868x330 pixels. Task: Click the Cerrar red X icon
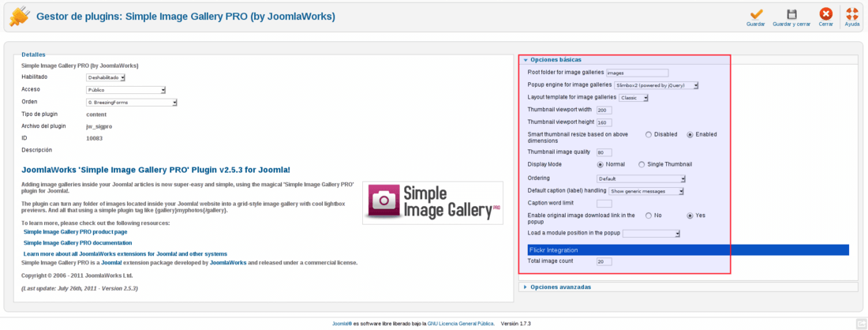[826, 14]
